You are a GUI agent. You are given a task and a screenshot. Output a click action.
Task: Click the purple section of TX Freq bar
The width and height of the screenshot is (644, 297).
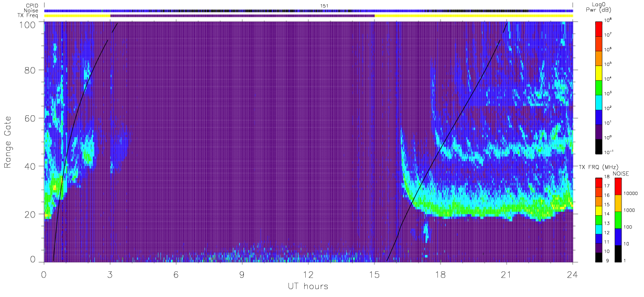(x=242, y=16)
